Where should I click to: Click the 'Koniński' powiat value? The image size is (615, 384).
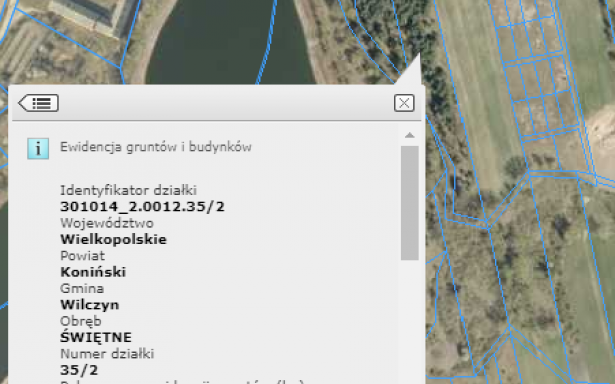click(93, 272)
